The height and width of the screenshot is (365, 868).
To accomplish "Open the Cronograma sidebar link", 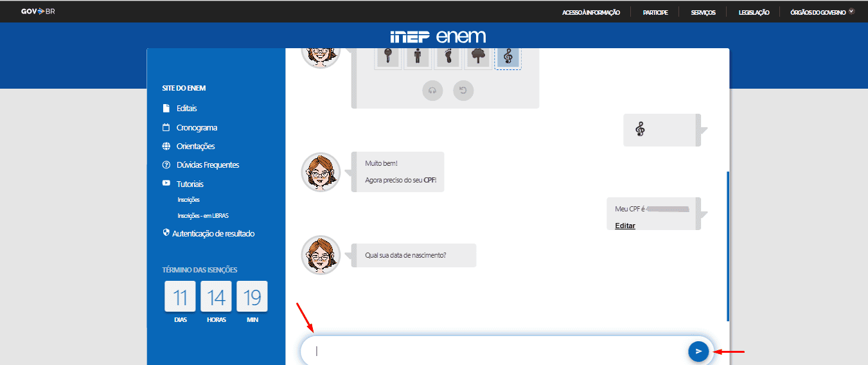I will tap(197, 127).
